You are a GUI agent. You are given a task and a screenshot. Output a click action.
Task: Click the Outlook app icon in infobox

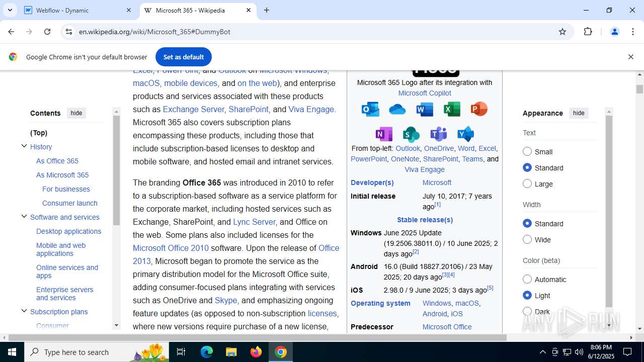(371, 109)
